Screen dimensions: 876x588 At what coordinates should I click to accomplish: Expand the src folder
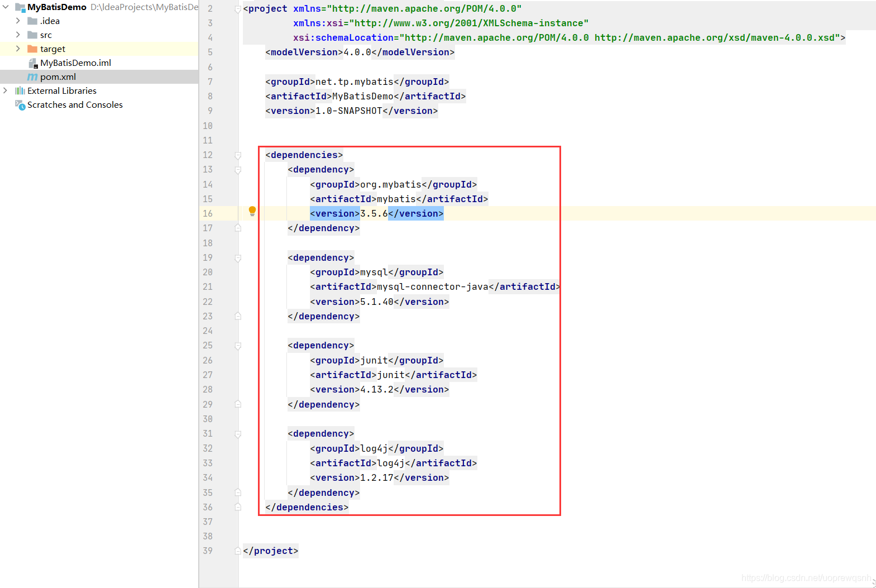pyautogui.click(x=18, y=35)
